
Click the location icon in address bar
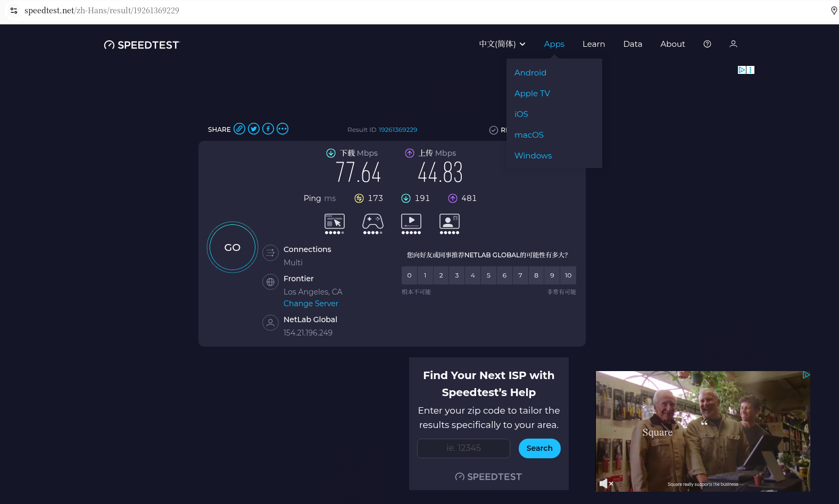(x=834, y=11)
